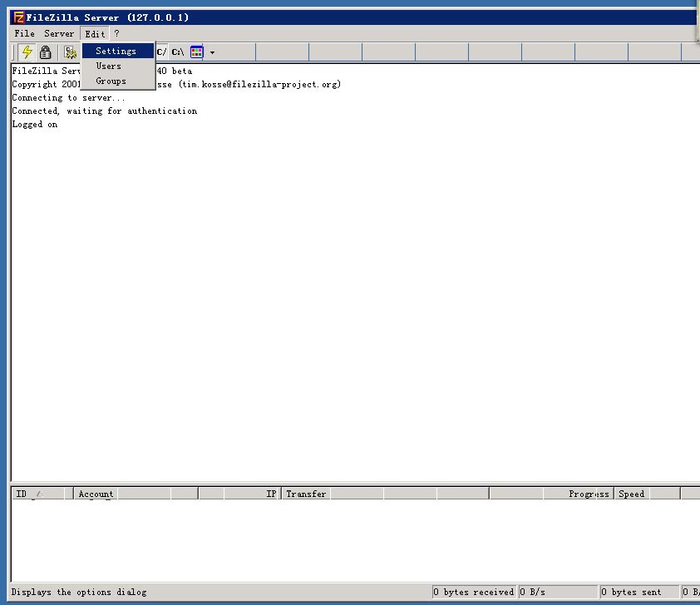Choose Settings from the Edit menu
700x605 pixels.
point(118,51)
